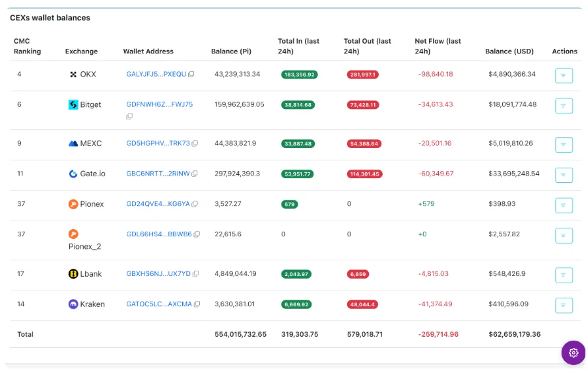Open wallet link GD24QVE4...KG6YA

click(x=158, y=204)
